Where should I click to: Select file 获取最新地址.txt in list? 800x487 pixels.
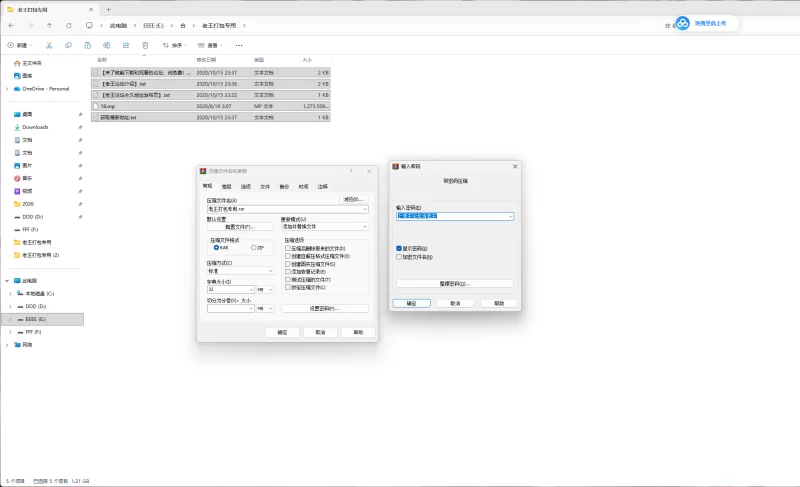(x=211, y=117)
